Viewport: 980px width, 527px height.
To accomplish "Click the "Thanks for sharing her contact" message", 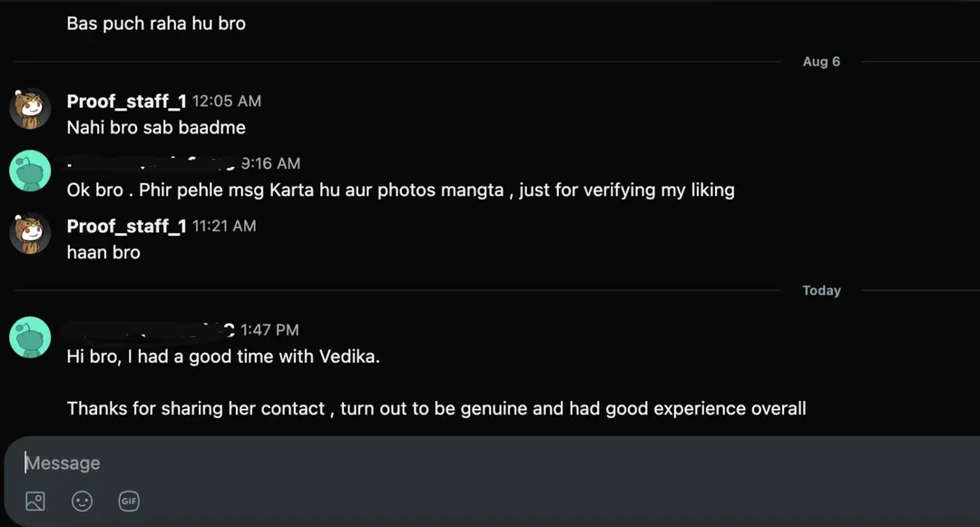I will 436,408.
